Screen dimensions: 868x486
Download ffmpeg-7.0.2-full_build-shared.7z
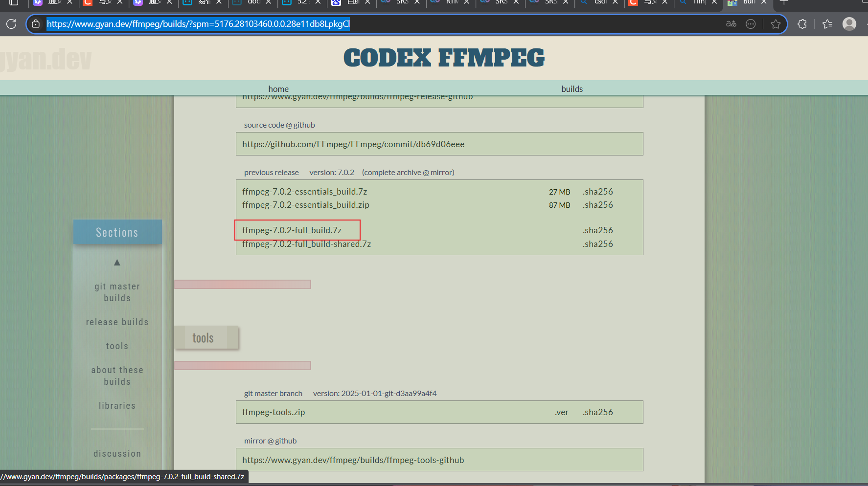click(x=306, y=244)
